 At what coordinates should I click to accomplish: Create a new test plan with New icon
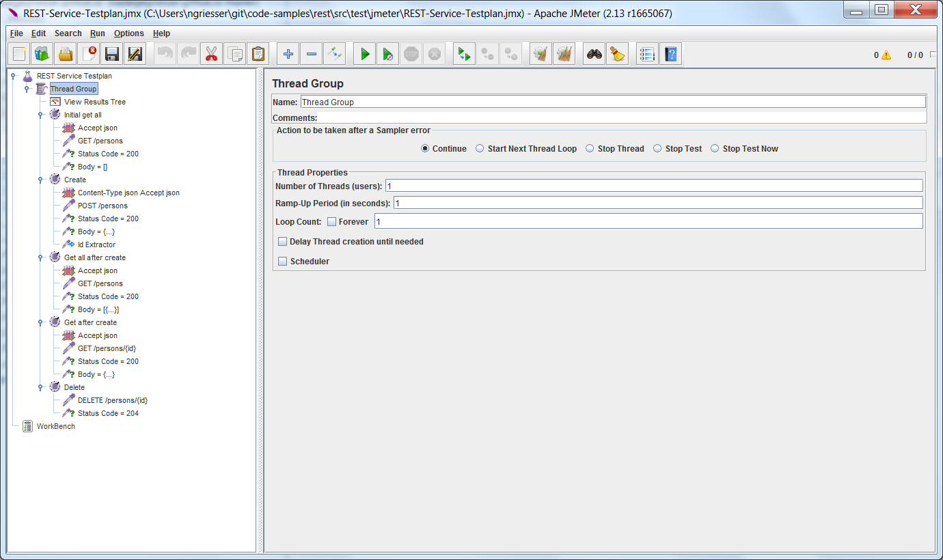(20, 54)
